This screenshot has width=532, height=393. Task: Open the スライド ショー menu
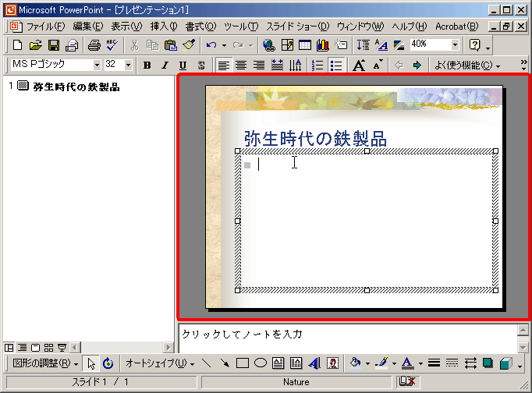(x=297, y=27)
